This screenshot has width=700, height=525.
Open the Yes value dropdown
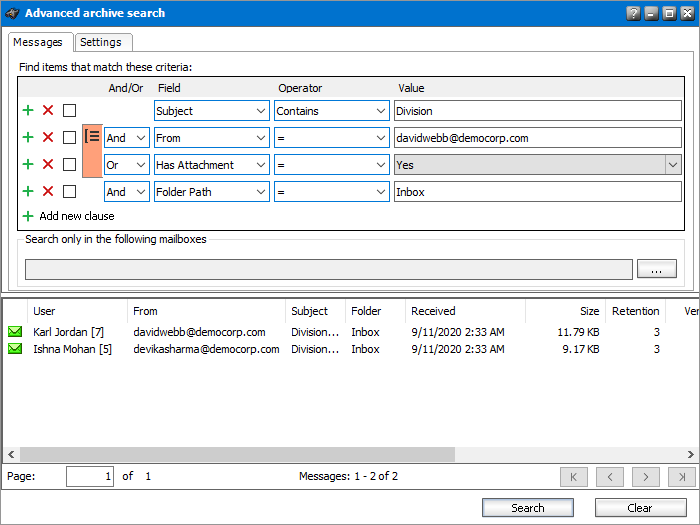(673, 165)
